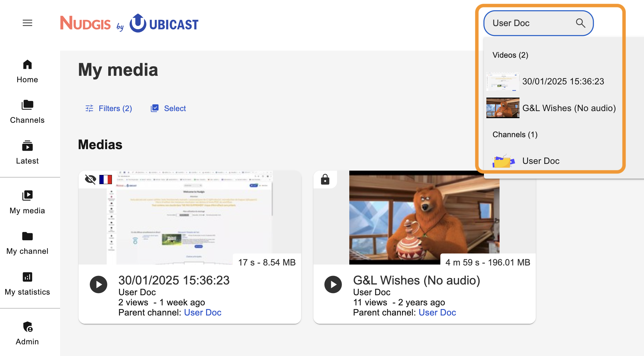Open the large 30/01/2025 card thumbnail
This screenshot has height=356, width=644.
pyautogui.click(x=190, y=218)
